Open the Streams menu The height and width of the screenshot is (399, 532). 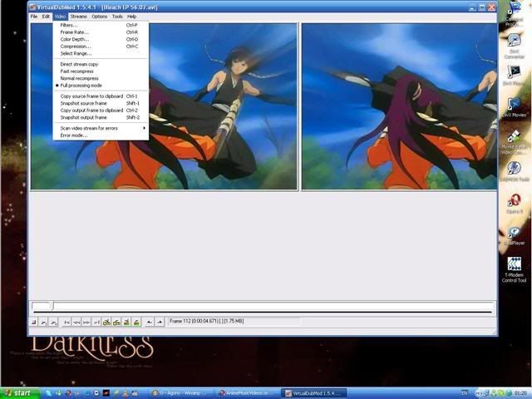78,17
